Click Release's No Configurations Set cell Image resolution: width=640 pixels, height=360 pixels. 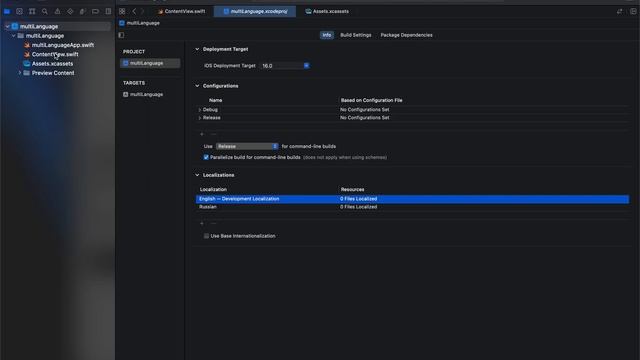coord(364,118)
